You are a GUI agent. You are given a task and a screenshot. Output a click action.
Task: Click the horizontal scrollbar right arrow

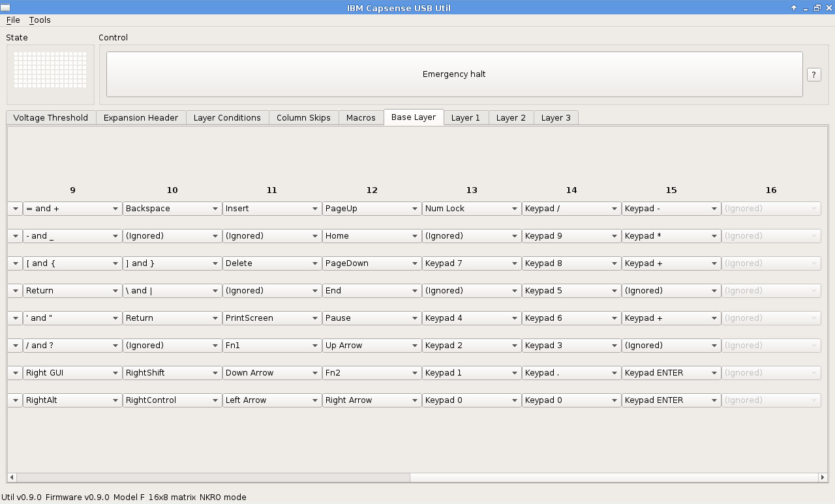822,477
